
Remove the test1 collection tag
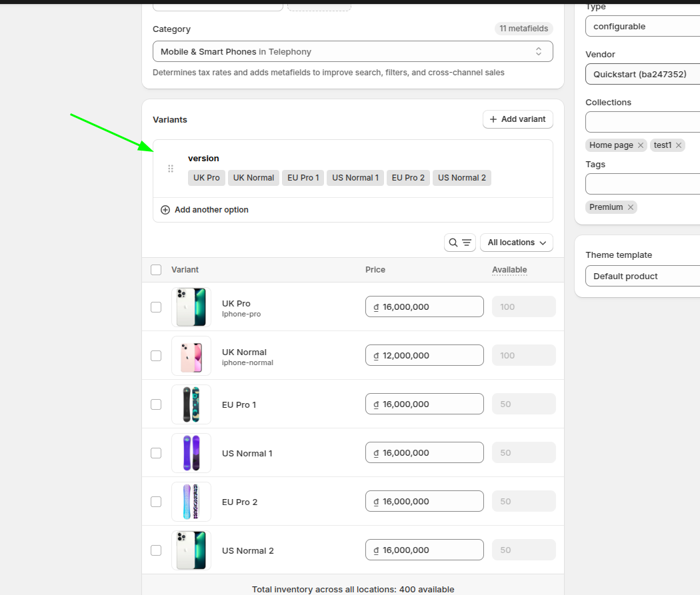(679, 145)
